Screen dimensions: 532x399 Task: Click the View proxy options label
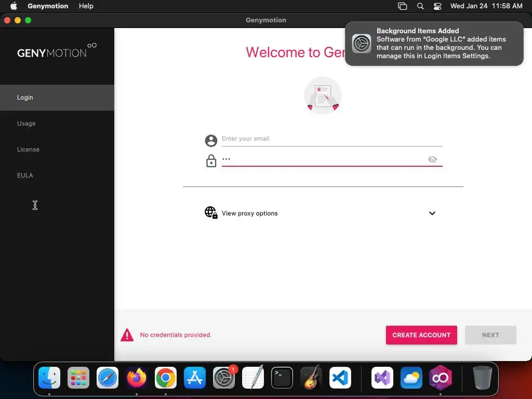250,214
